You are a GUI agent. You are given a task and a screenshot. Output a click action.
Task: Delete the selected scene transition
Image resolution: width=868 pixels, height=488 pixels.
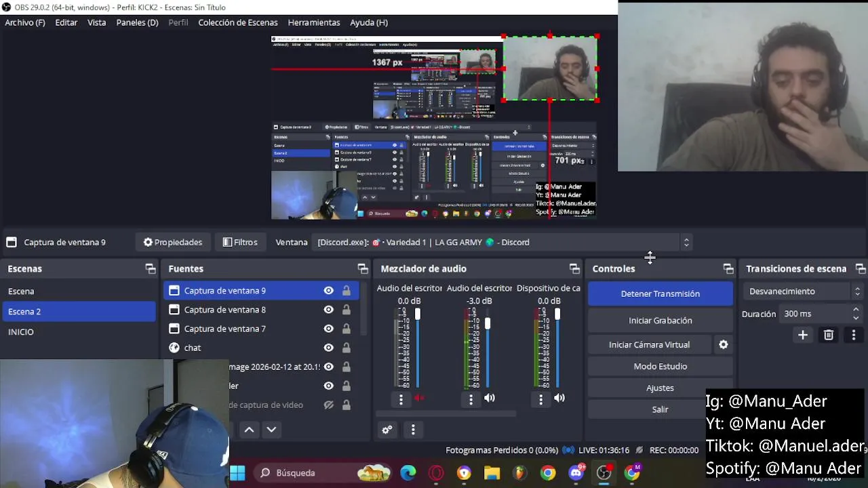coord(828,335)
